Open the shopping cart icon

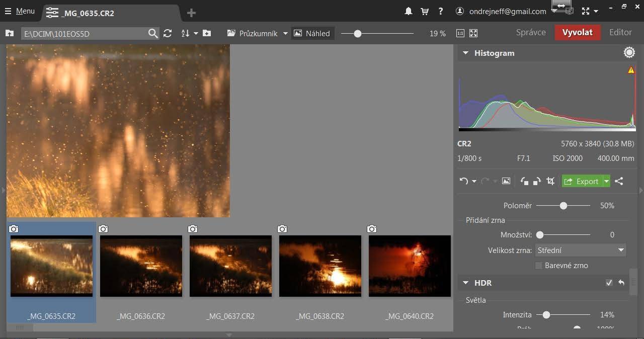[425, 11]
